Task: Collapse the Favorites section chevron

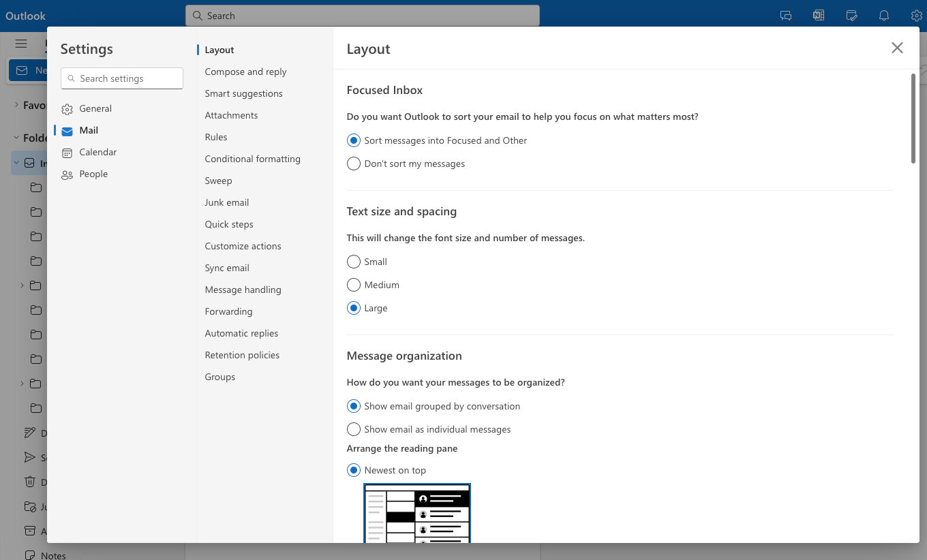Action: point(16,106)
